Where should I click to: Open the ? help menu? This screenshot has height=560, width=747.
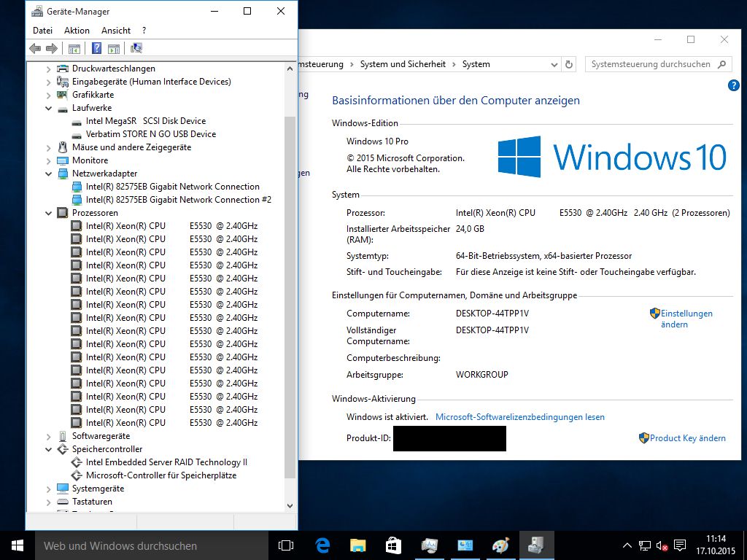[144, 31]
